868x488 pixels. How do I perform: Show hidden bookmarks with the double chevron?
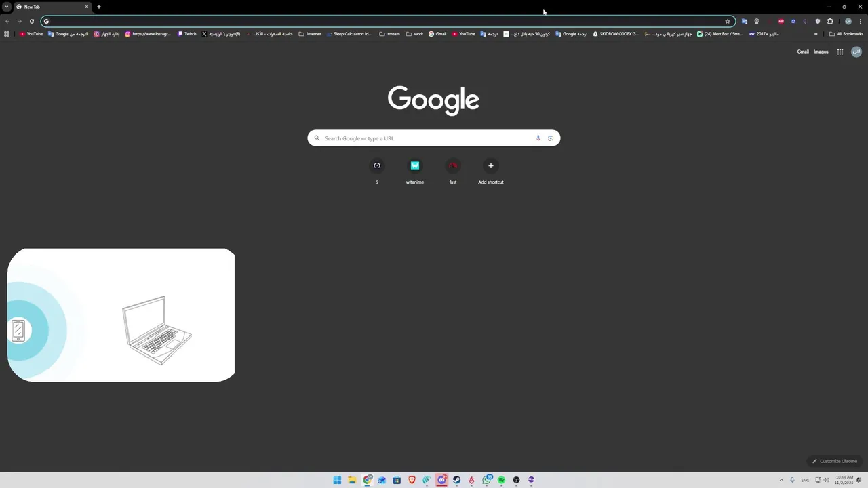point(816,33)
